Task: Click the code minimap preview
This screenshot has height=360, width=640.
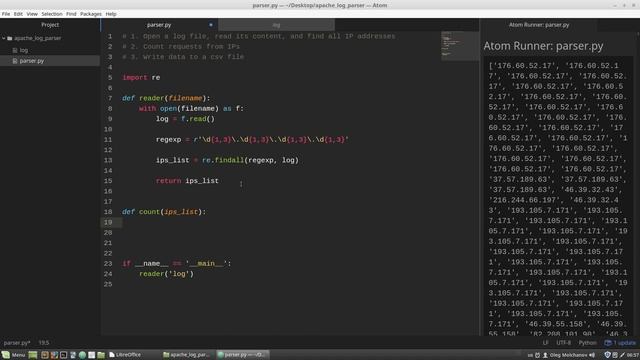Action: 460,46
